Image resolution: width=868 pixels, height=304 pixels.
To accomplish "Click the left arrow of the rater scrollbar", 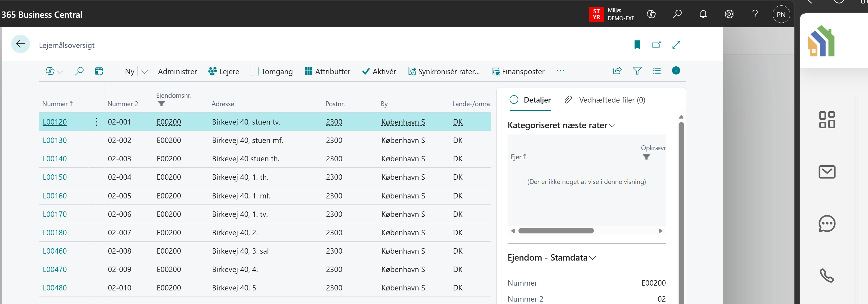I will coord(513,231).
